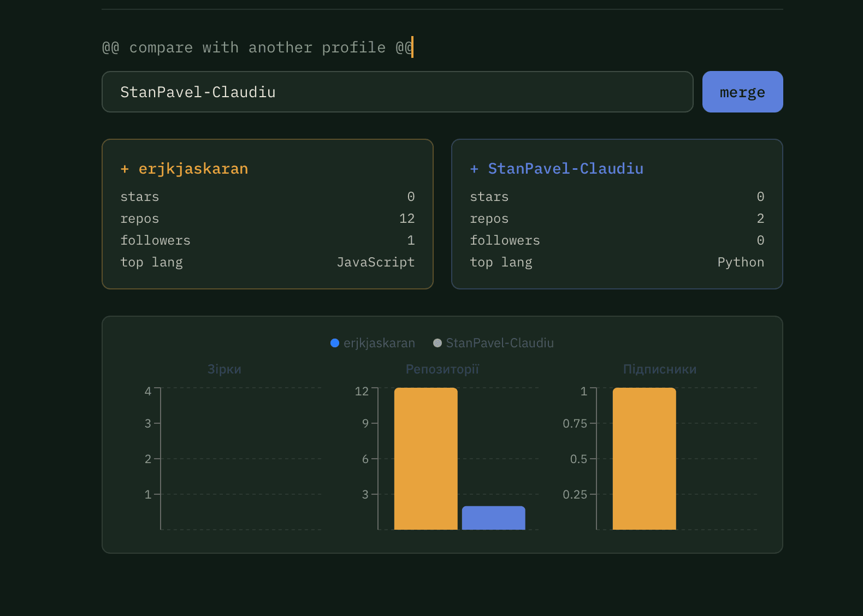
Task: Click the repos label in StanPavel-Claudiu card
Action: 489,218
